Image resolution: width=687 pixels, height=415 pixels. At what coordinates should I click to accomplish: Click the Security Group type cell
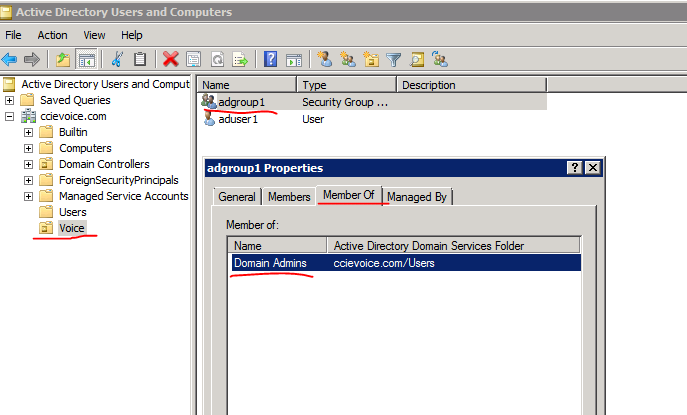click(345, 102)
